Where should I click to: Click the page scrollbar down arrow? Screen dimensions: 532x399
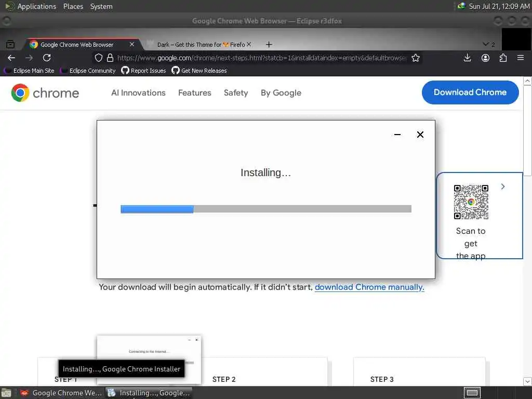(x=527, y=381)
